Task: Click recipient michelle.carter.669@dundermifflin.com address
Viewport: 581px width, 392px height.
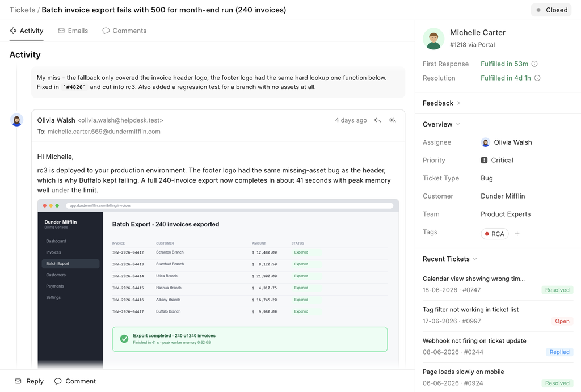Action: tap(104, 132)
